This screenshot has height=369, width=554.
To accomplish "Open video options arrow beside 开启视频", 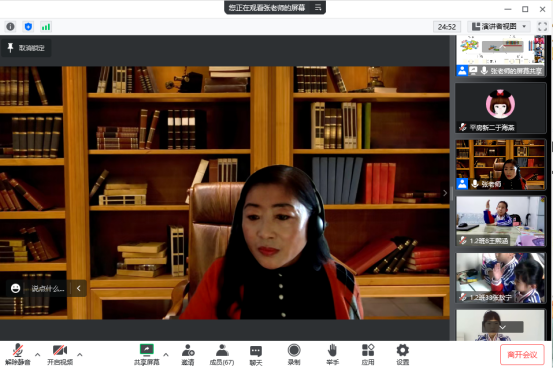I will pos(80,355).
